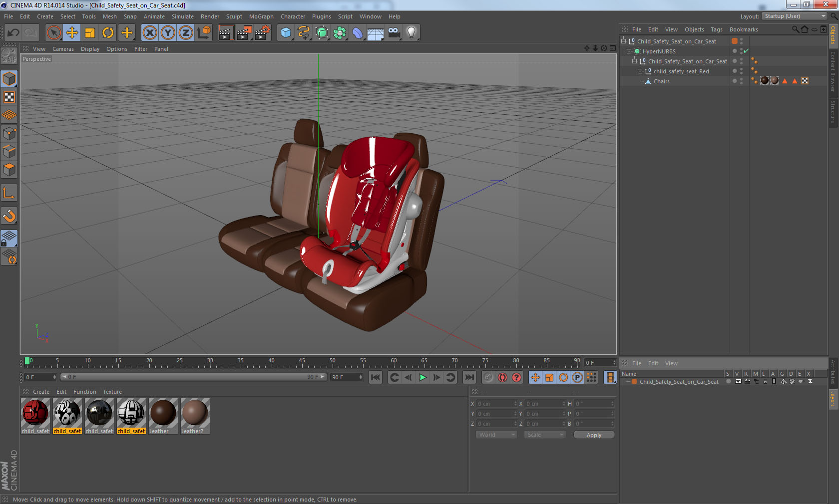Toggle child_safety_seat_Red visibility dot
The width and height of the screenshot is (839, 504).
741,69
